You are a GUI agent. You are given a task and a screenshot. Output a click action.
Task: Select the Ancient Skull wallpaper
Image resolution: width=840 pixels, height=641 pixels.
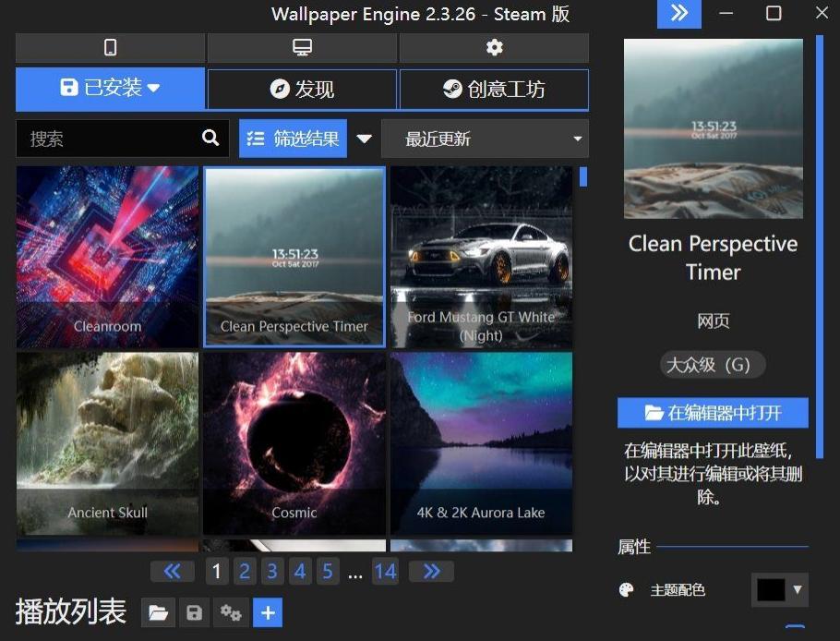click(x=107, y=443)
